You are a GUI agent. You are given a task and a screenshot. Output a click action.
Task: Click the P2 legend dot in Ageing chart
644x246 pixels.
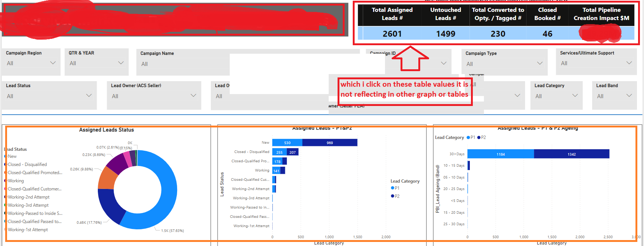point(479,137)
